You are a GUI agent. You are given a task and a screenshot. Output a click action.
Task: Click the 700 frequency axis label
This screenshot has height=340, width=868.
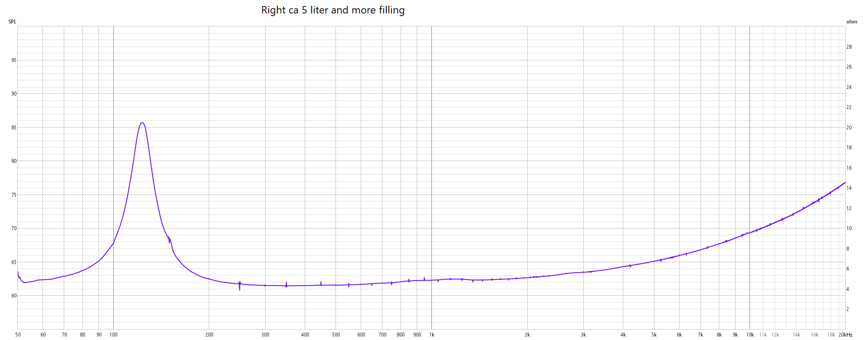[382, 335]
